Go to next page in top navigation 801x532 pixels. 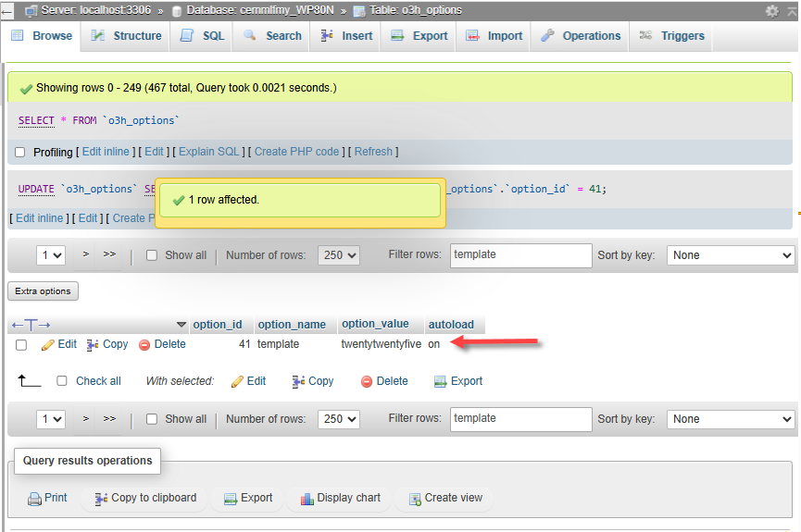86,254
